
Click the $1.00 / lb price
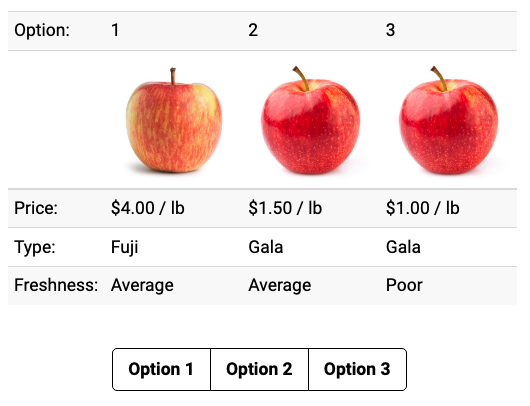423,208
